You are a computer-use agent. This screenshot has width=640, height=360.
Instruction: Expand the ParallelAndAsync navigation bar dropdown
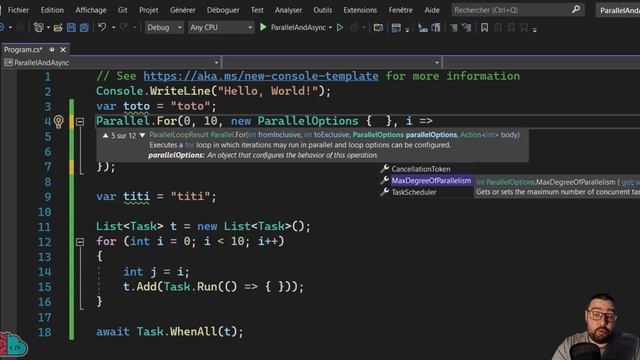216,62
